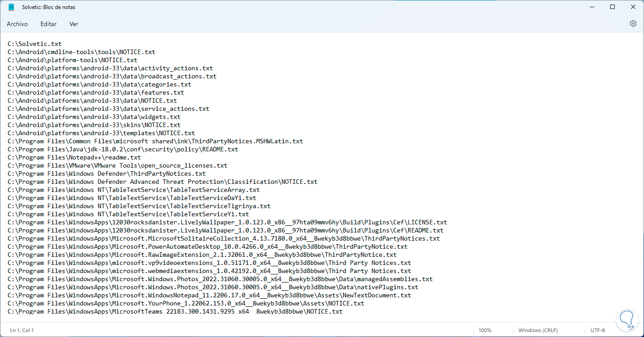Image resolution: width=644 pixels, height=337 pixels.
Task: Place cursor on the widgets.txt line
Action: pos(94,117)
